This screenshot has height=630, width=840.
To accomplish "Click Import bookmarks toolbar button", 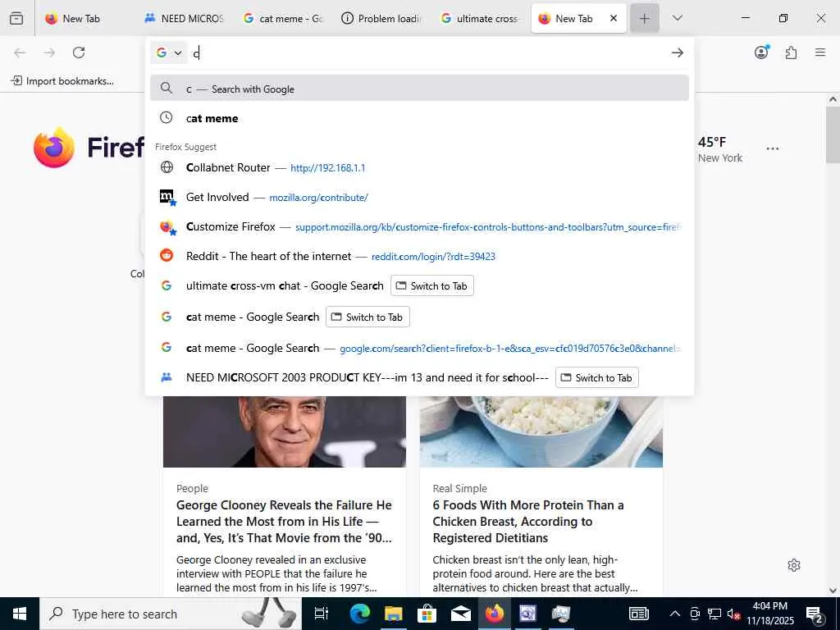I will [x=62, y=81].
